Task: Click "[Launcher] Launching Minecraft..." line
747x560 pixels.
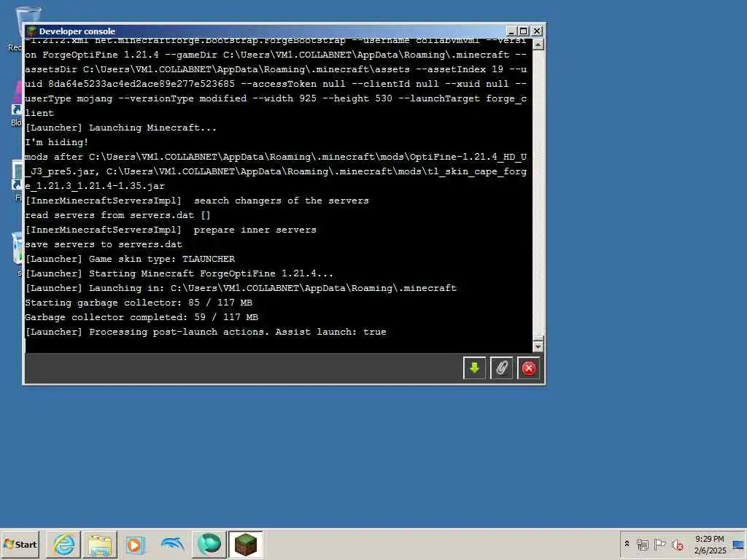Action: (x=120, y=128)
